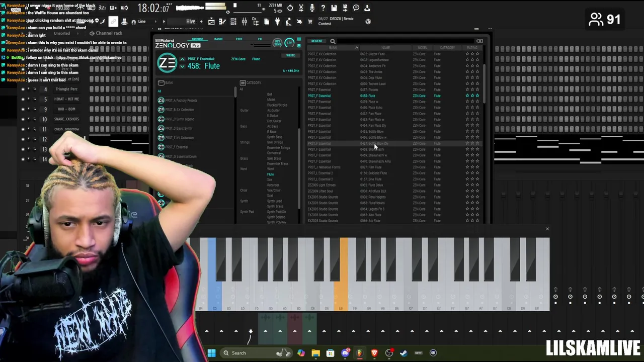This screenshot has width=644, height=362.
Task: Adjust the LEV knob in Zenology
Action: coord(289,43)
